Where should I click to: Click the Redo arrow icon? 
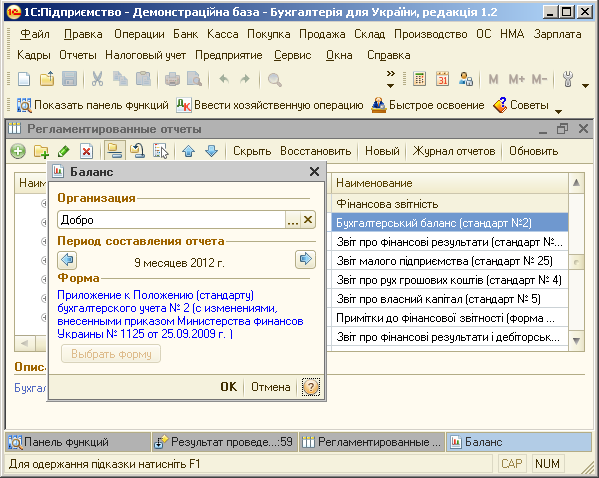[x=245, y=79]
